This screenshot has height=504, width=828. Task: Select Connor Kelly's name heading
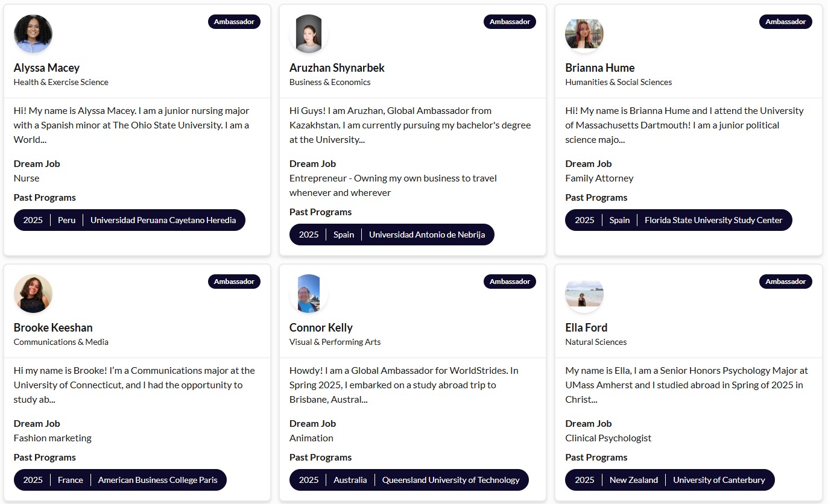click(x=321, y=327)
